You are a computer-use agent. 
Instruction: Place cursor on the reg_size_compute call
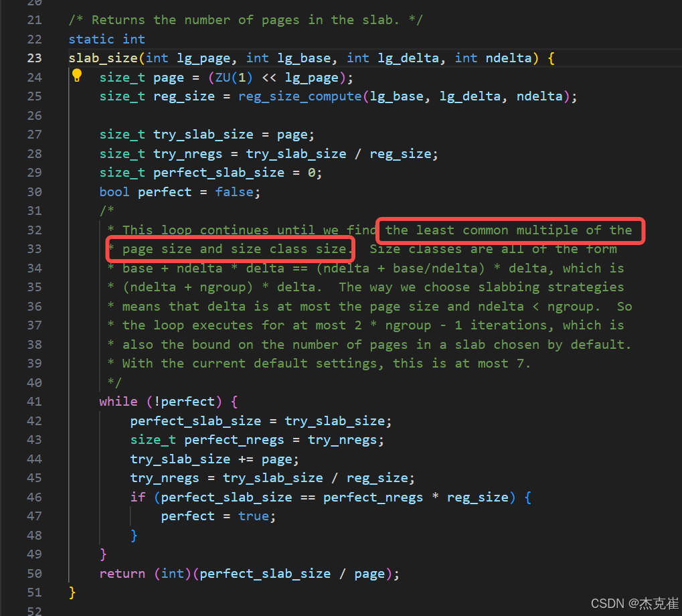pos(300,96)
